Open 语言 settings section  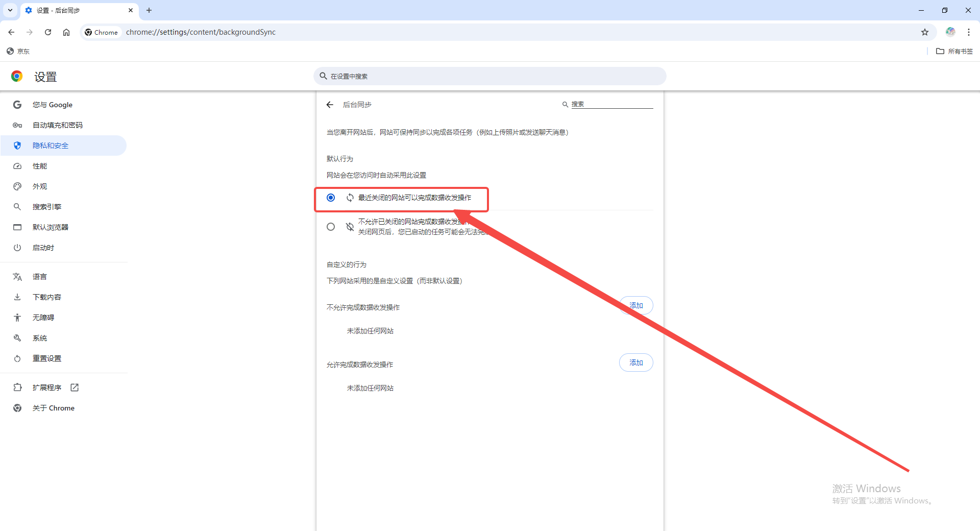click(x=63, y=277)
